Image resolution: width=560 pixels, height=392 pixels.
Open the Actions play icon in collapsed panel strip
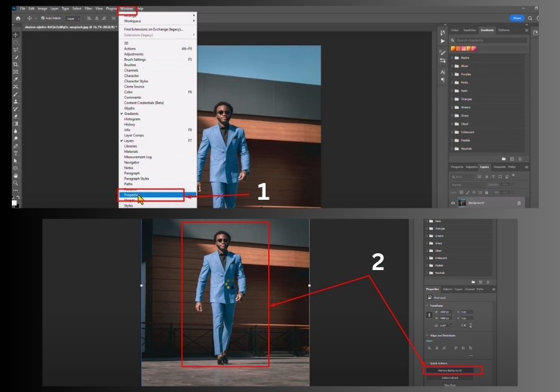click(443, 41)
